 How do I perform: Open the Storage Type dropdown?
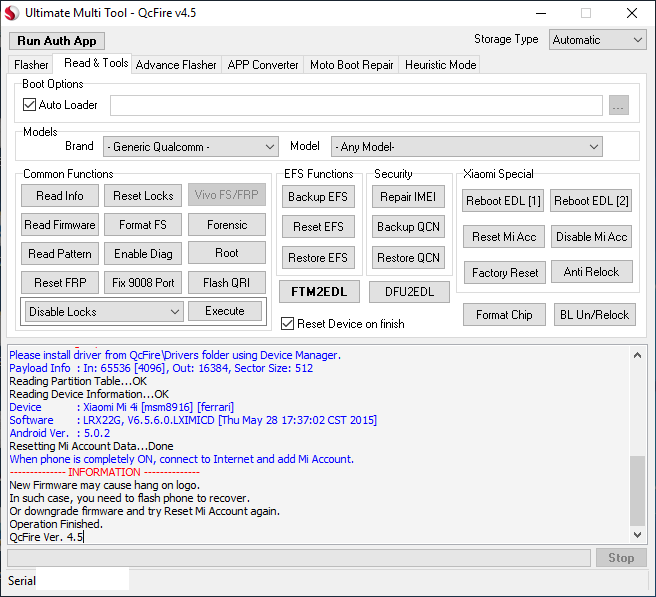tap(597, 40)
